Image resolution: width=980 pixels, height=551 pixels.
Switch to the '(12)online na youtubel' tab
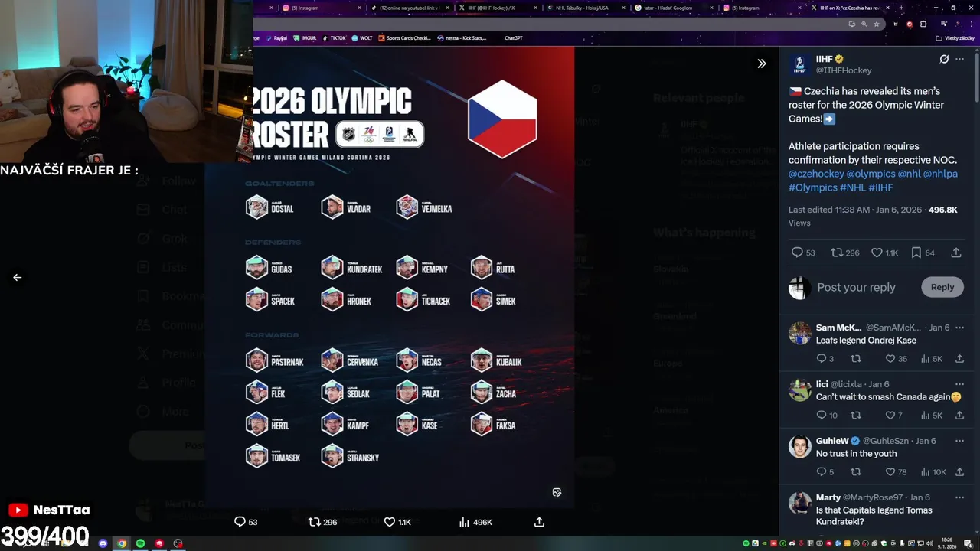pos(409,8)
